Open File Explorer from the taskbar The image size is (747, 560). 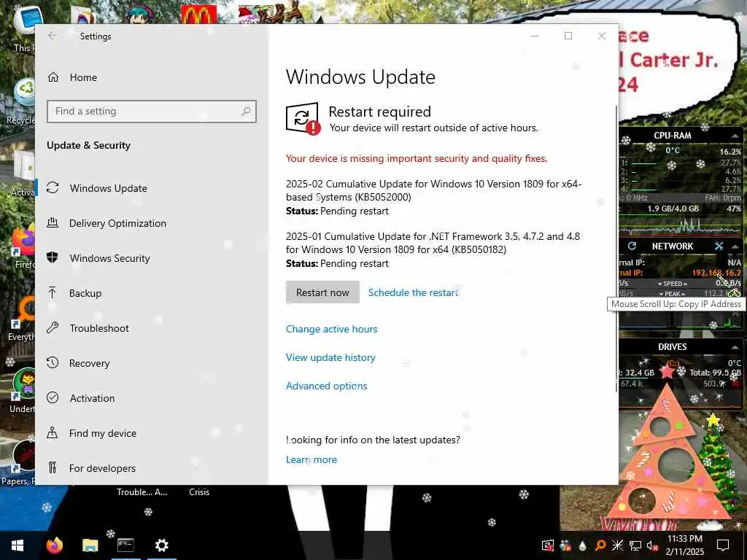point(90,545)
